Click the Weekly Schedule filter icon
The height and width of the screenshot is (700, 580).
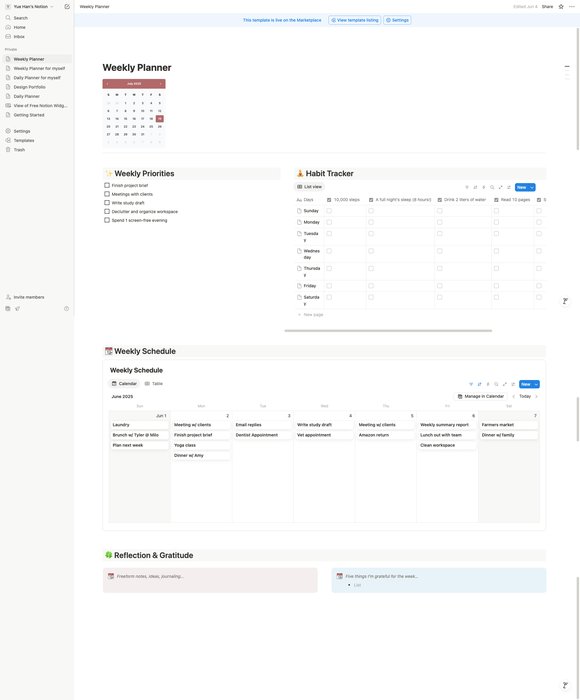[x=471, y=384]
